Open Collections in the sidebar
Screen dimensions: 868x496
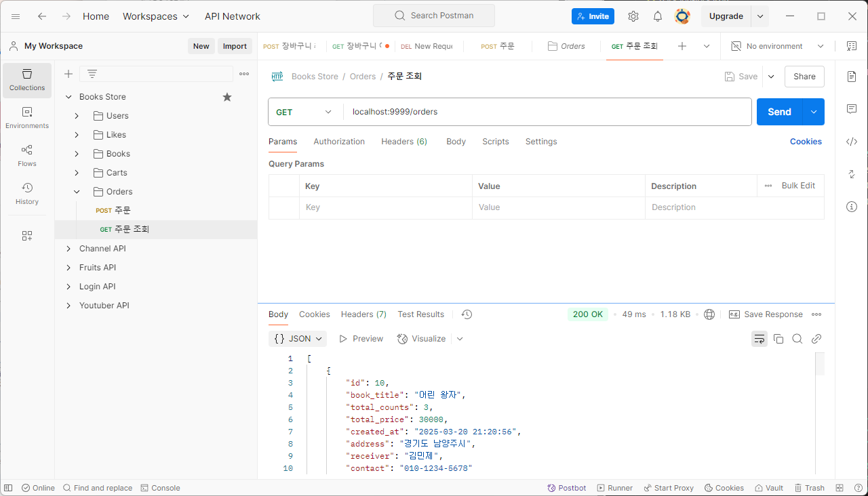[27, 80]
